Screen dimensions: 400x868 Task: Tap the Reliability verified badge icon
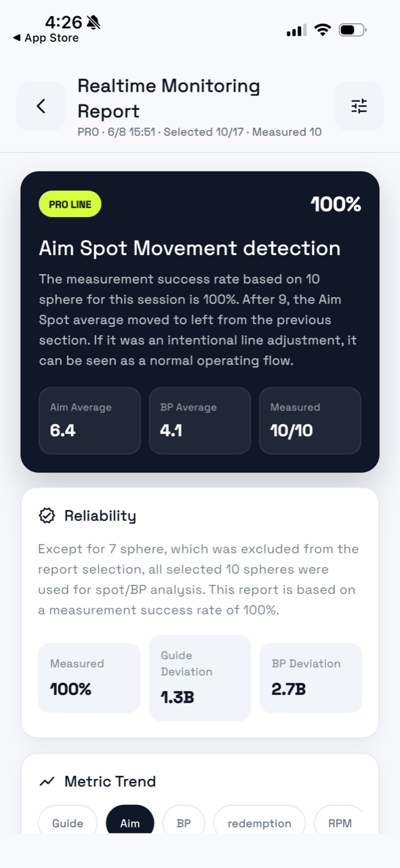coord(47,516)
